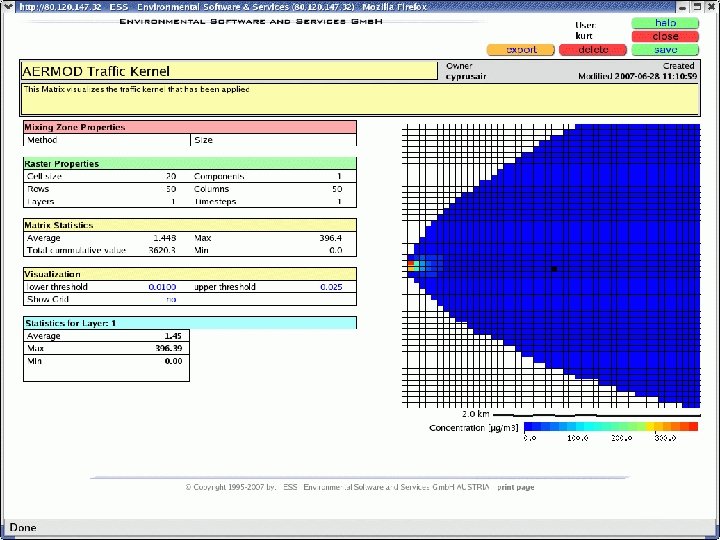Click the red hotspot cell at the plume origin
This screenshot has width=720, height=540.
click(x=411, y=264)
